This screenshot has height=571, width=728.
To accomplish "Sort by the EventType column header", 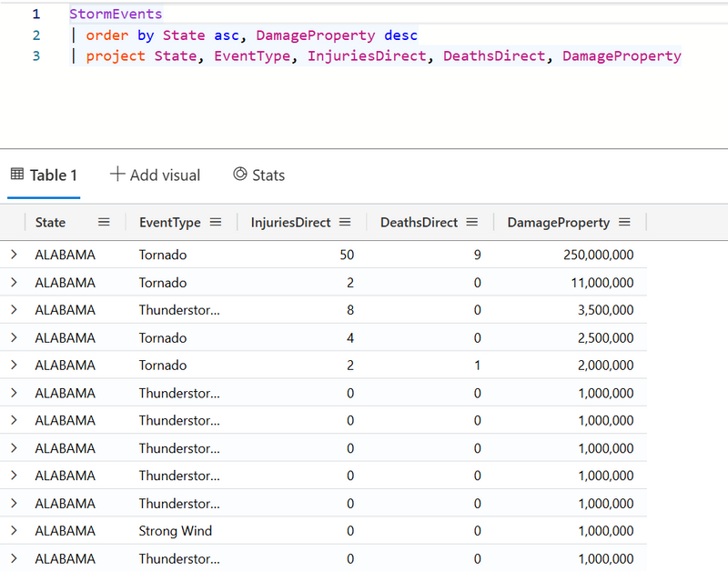I will 170,223.
